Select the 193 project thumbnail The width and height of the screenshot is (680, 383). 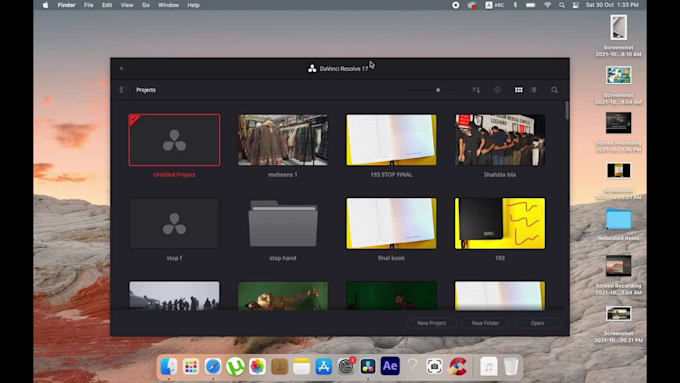[x=500, y=223]
